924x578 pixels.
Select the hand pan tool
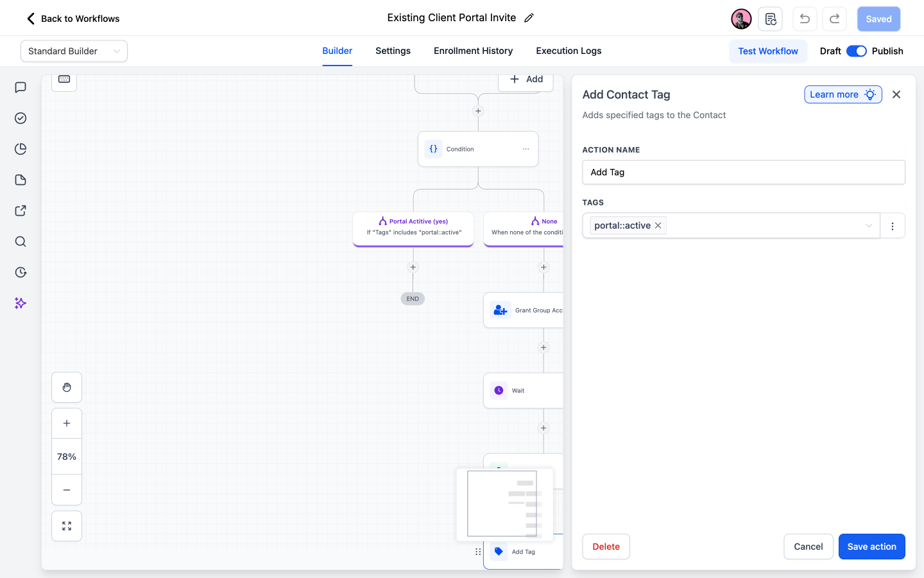pos(67,387)
